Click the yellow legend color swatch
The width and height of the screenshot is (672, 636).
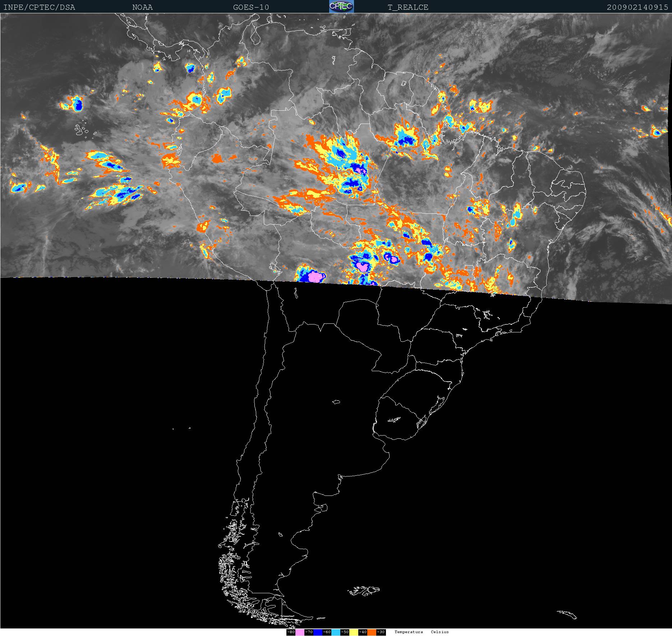354,632
